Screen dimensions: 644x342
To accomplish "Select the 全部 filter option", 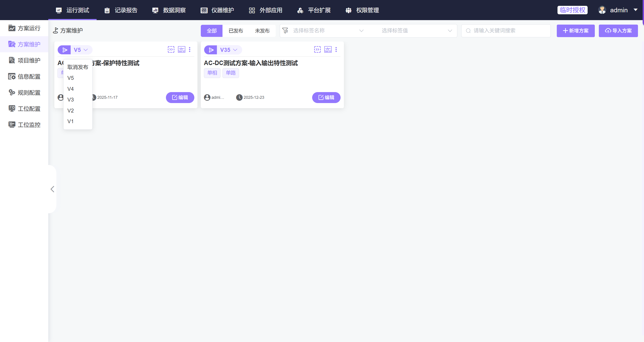I will pos(211,30).
